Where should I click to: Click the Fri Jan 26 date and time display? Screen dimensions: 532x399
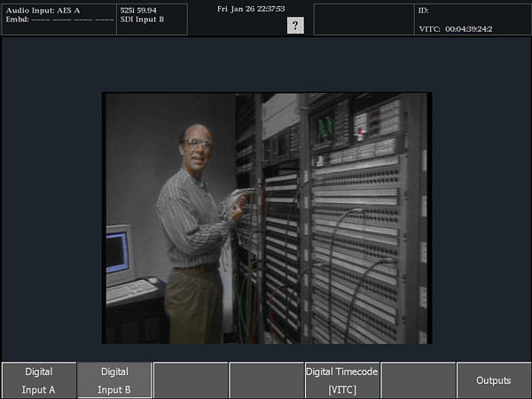(x=250, y=9)
